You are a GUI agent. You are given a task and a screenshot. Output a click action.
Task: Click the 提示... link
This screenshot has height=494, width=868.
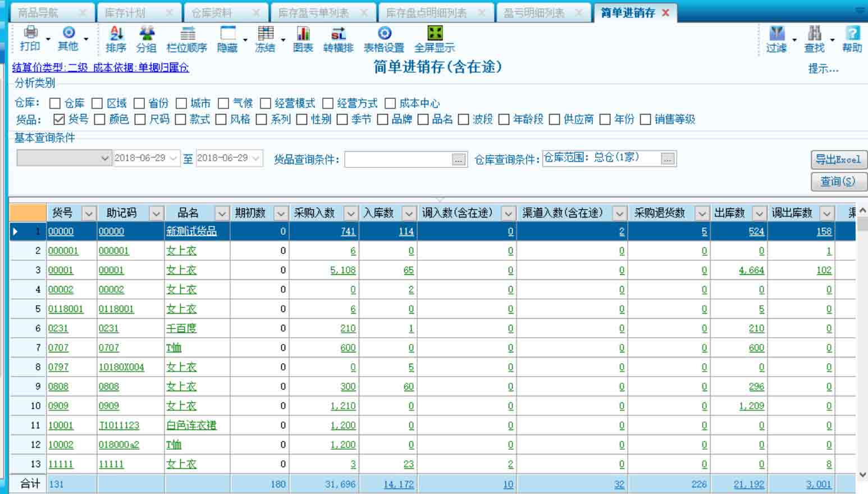[x=823, y=69]
